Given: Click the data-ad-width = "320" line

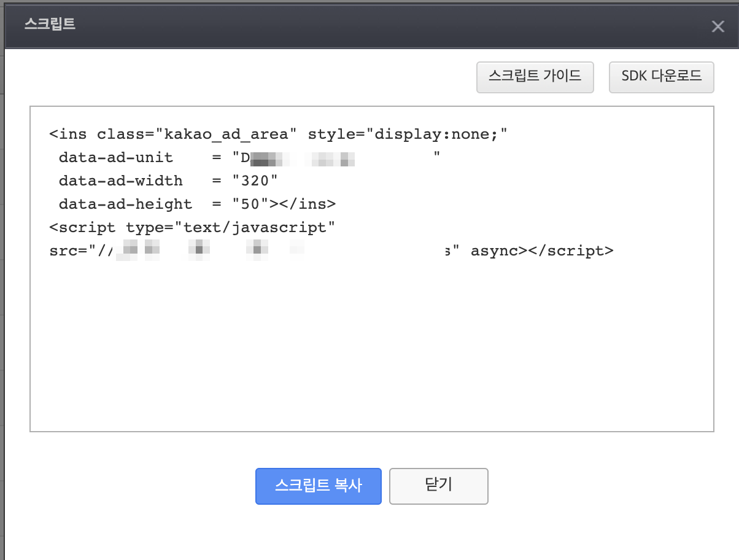Looking at the screenshot, I should coord(169,181).
